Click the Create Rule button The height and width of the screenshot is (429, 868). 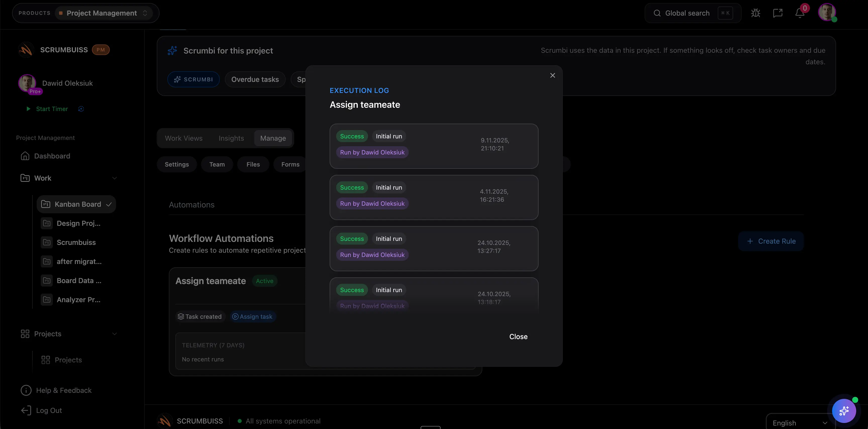pos(771,241)
